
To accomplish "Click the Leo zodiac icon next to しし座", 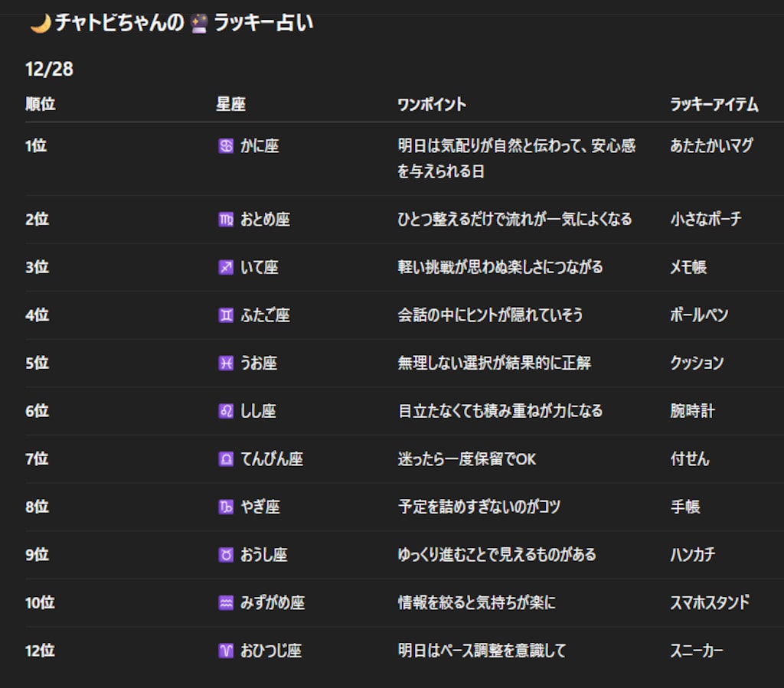I will click(224, 411).
